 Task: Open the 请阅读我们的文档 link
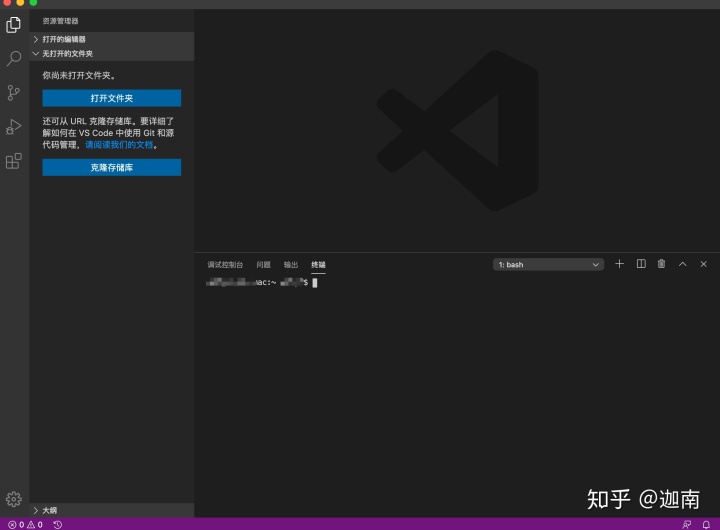point(119,145)
